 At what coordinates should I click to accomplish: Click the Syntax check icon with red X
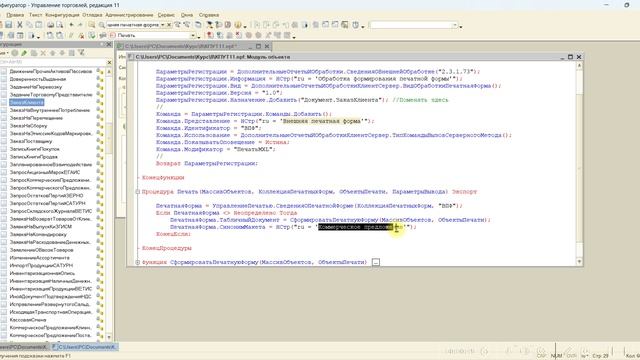coord(81,36)
